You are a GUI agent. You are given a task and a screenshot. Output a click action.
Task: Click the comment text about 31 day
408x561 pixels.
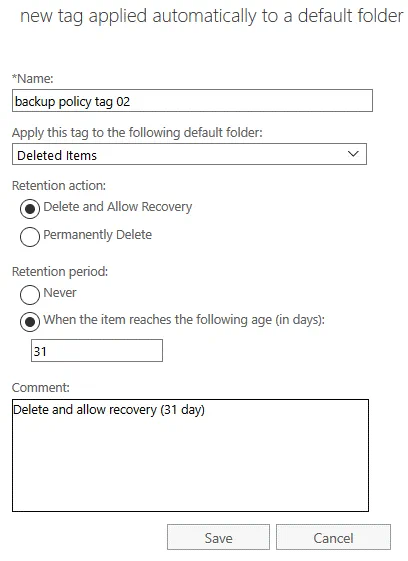point(109,410)
